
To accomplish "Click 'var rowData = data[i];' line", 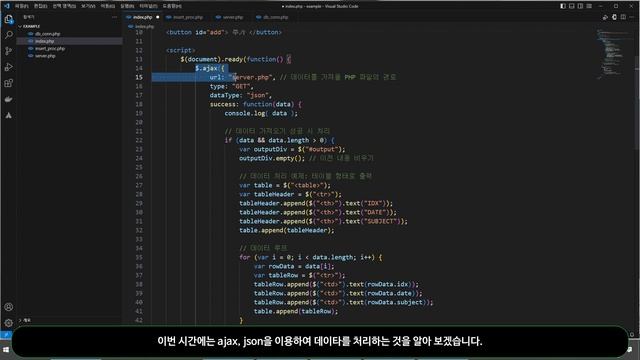I will (x=293, y=266).
